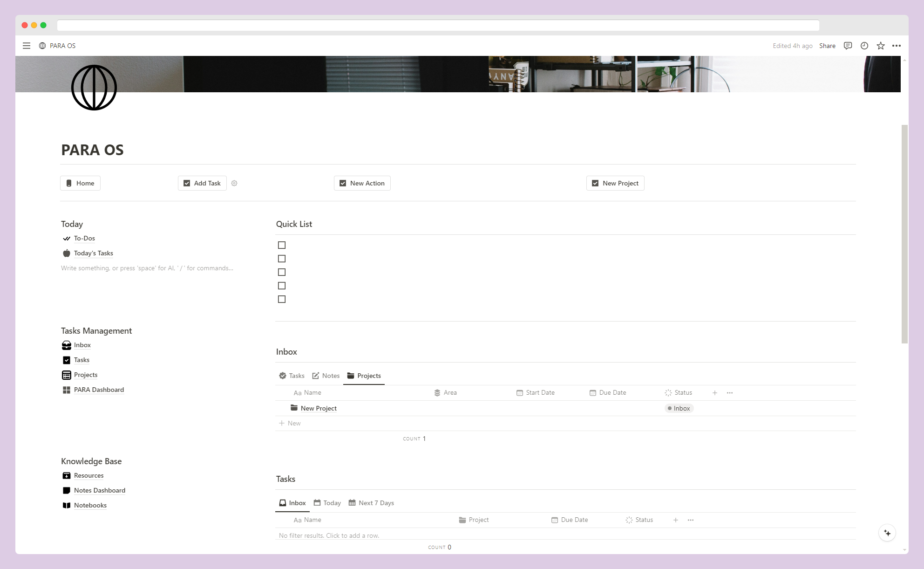
Task: Open the Start Date column header menu
Action: [x=536, y=393]
